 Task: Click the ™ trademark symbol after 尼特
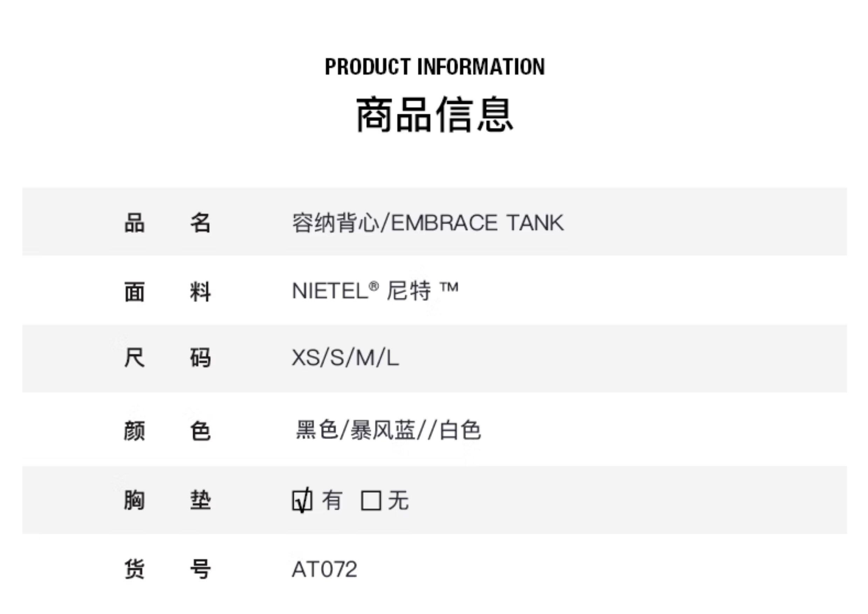coord(449,288)
